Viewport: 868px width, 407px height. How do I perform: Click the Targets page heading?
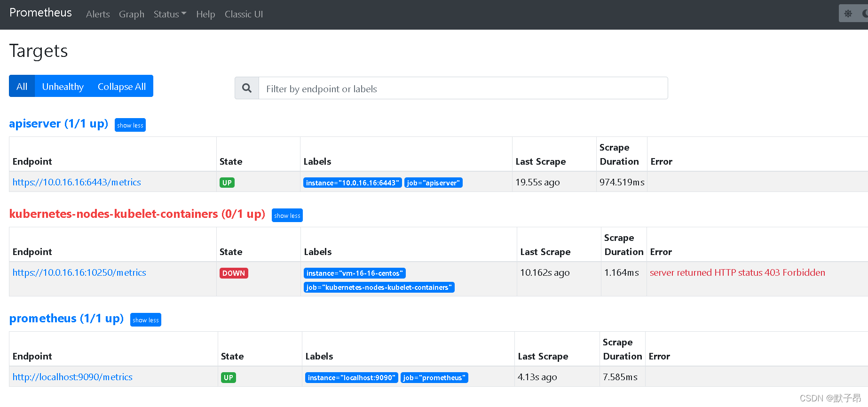coord(39,51)
